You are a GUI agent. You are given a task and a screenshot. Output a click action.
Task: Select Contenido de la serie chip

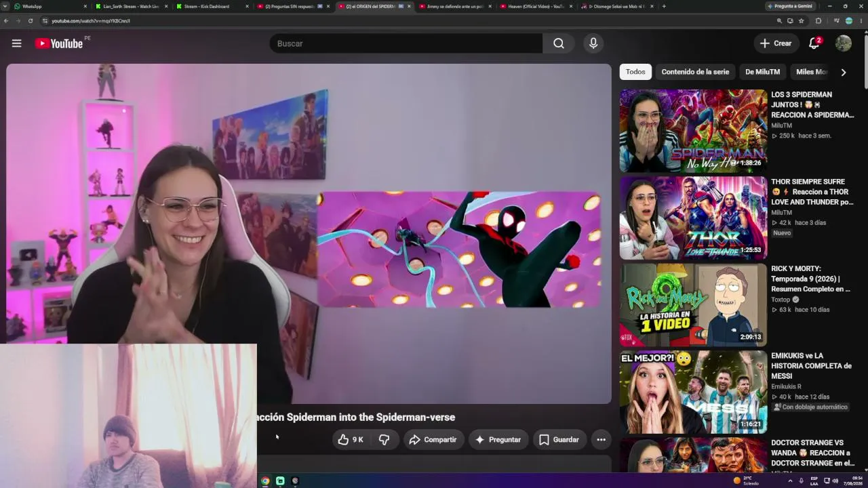695,72
